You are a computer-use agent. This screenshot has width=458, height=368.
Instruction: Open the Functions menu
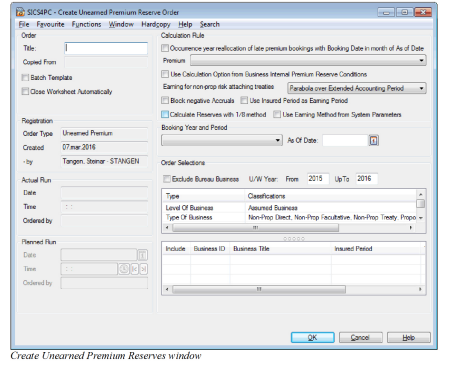tap(86, 24)
